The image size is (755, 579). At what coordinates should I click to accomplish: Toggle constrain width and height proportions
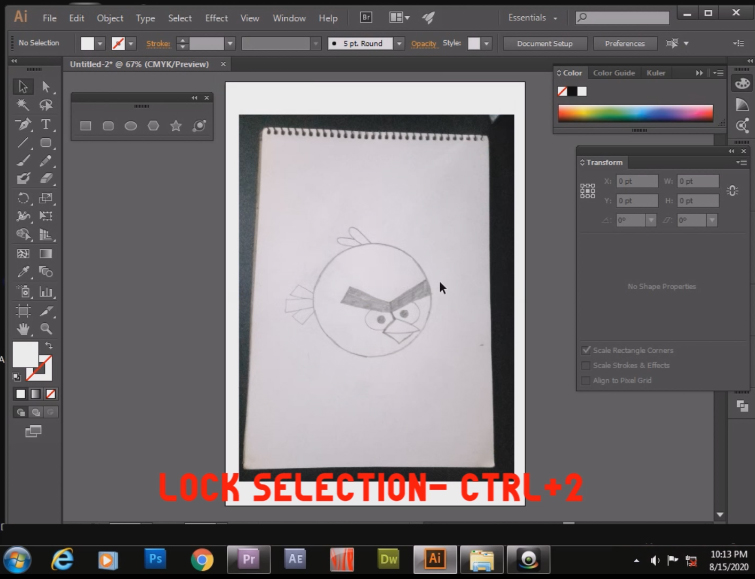click(x=732, y=191)
